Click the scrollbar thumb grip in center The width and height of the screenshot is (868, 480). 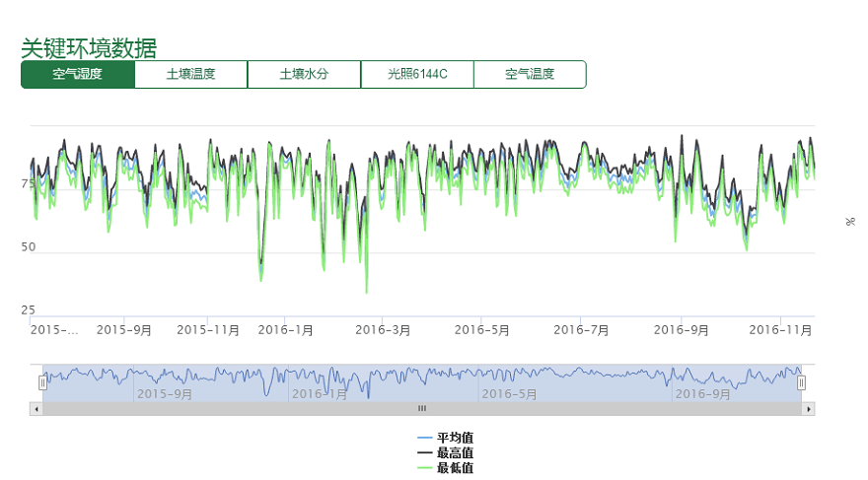[422, 408]
